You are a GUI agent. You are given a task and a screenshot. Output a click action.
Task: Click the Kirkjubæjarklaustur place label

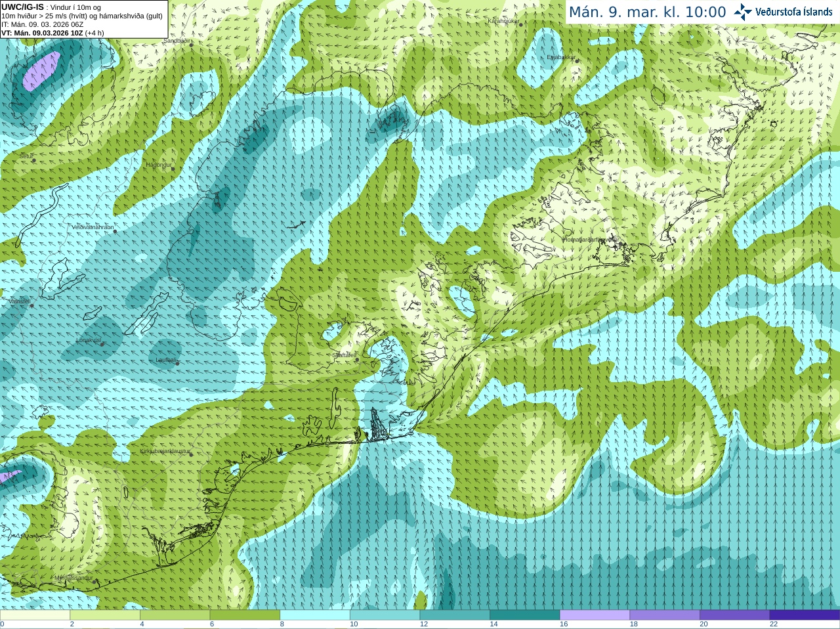pyautogui.click(x=165, y=451)
